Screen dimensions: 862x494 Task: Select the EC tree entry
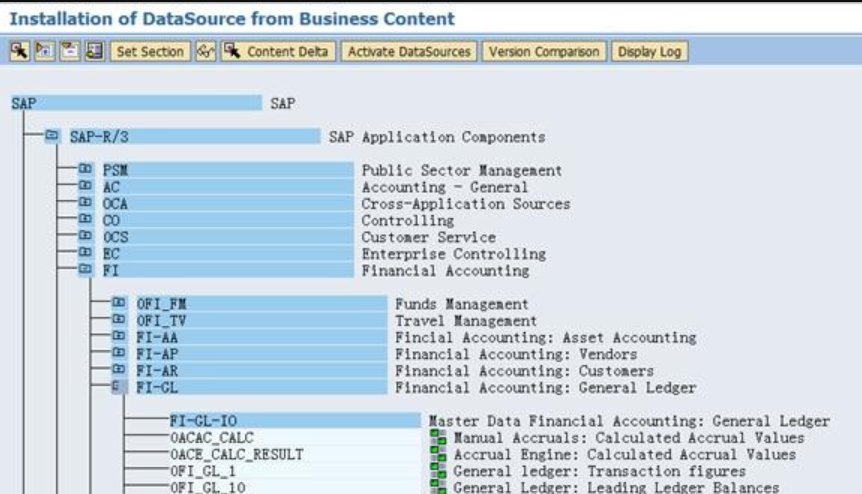(x=228, y=254)
